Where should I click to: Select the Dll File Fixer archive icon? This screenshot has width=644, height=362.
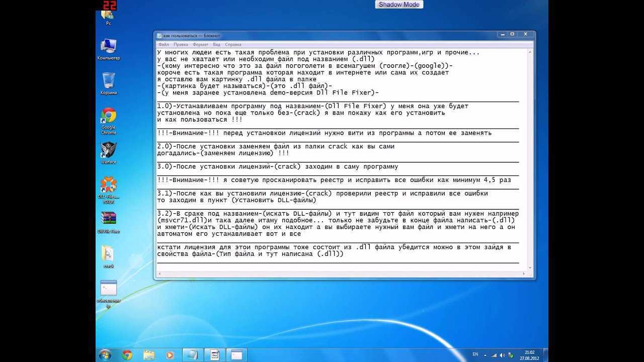109,222
